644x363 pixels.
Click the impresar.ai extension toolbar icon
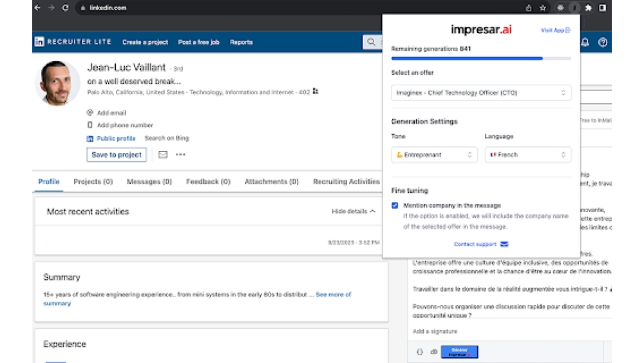pyautogui.click(x=574, y=8)
